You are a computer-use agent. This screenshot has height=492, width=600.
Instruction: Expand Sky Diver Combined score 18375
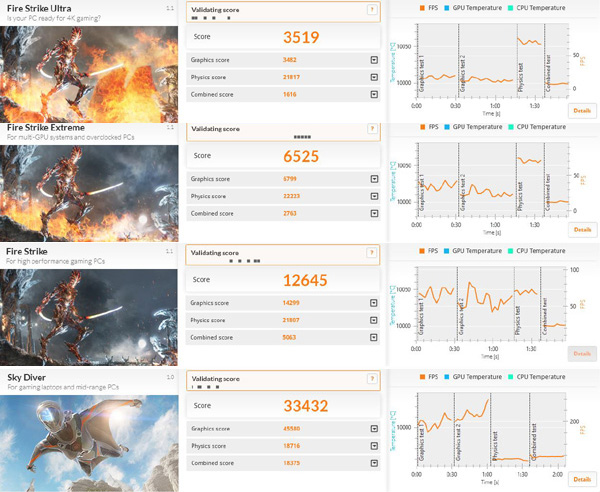pyautogui.click(x=374, y=463)
